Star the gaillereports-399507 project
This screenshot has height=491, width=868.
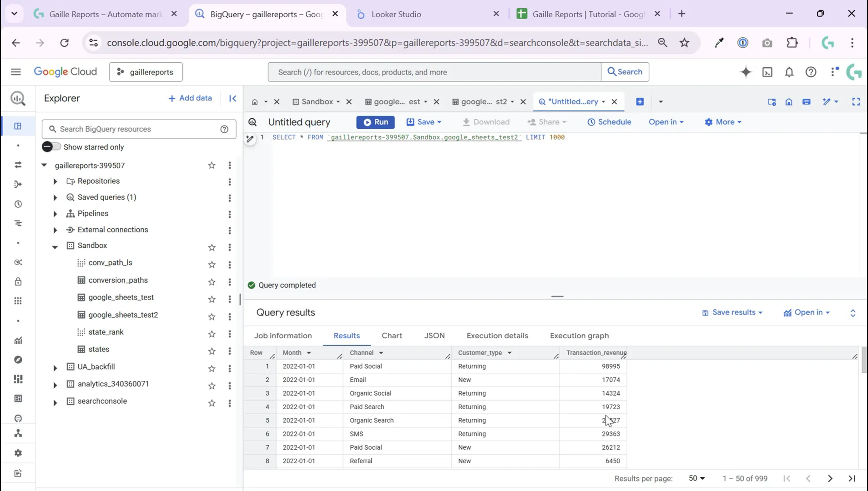[212, 165]
